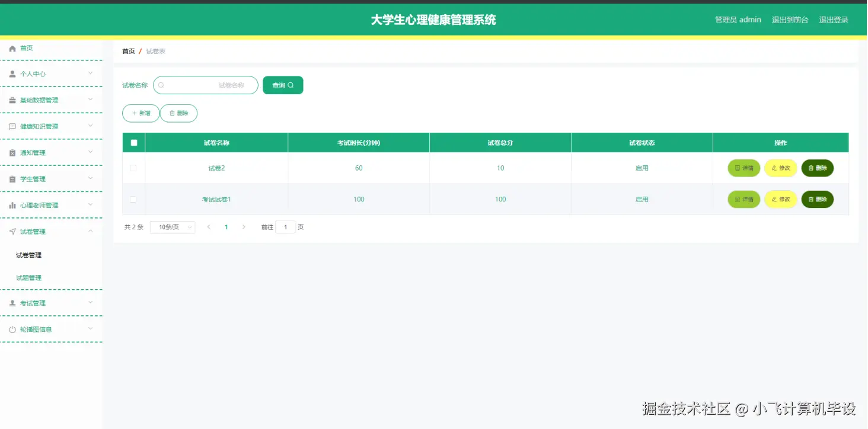This screenshot has height=429, width=868.
Task: Click page number 1 in pagination
Action: pos(226,227)
